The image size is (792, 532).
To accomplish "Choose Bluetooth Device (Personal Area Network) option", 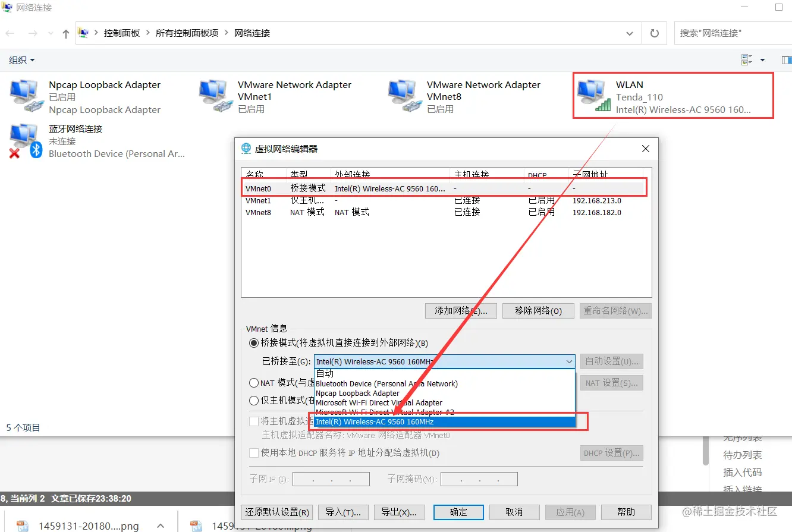I will (x=444, y=383).
